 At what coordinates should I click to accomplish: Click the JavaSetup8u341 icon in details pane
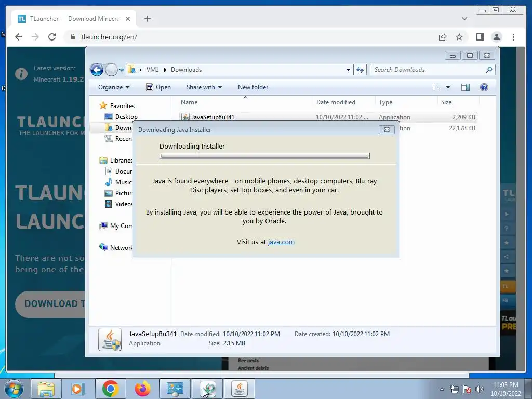point(110,339)
